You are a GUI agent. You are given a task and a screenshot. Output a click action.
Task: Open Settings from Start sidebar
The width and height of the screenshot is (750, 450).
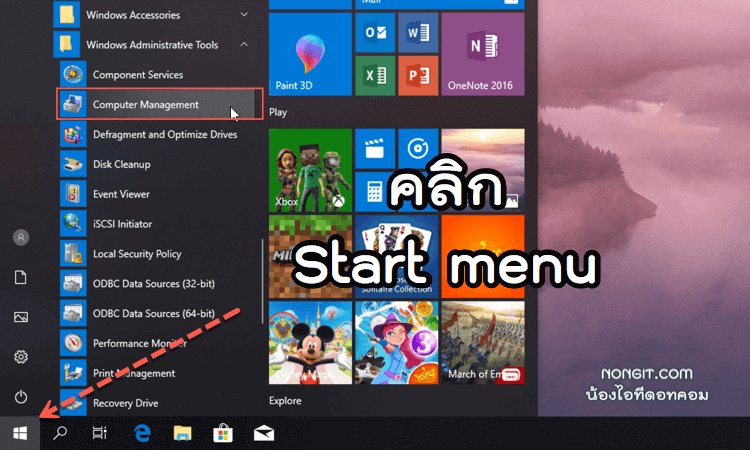coord(21,357)
